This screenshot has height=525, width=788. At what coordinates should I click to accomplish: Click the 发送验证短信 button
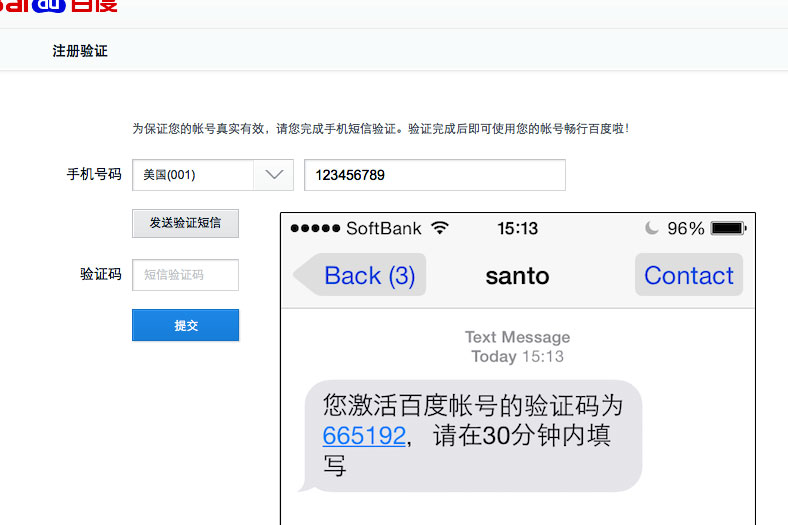pyautogui.click(x=185, y=223)
